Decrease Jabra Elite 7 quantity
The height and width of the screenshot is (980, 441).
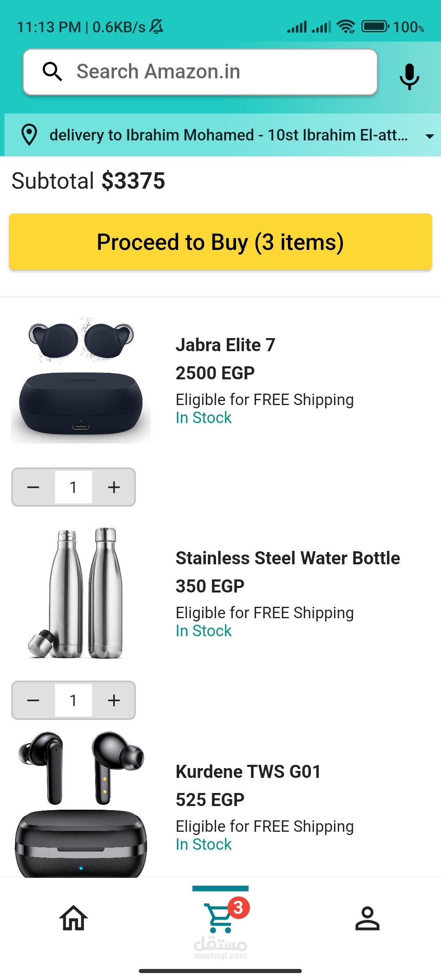pos(33,487)
